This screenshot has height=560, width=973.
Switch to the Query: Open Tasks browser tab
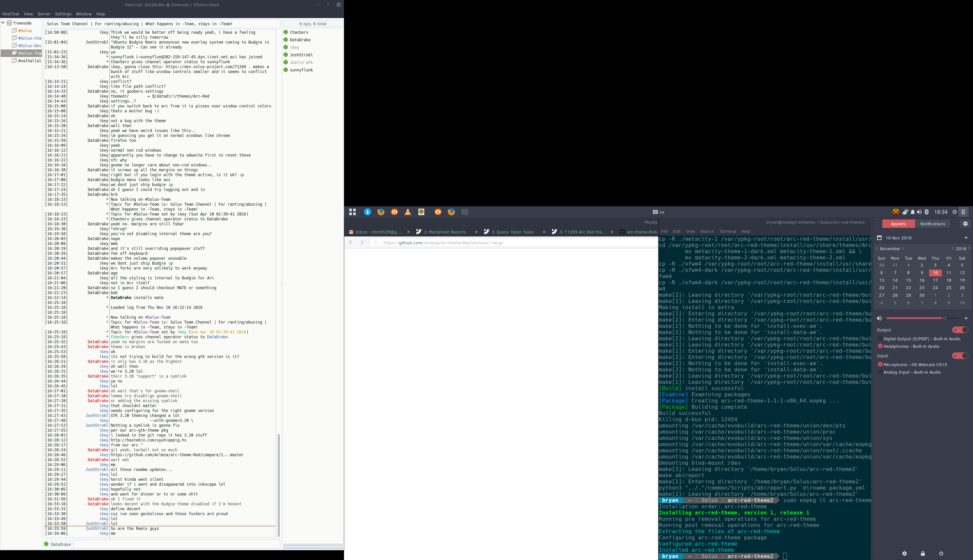pos(515,232)
